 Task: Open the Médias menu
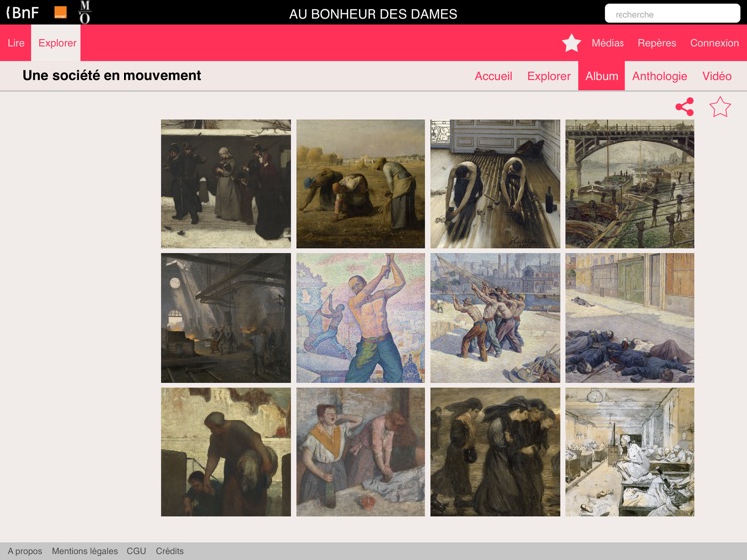click(x=608, y=43)
